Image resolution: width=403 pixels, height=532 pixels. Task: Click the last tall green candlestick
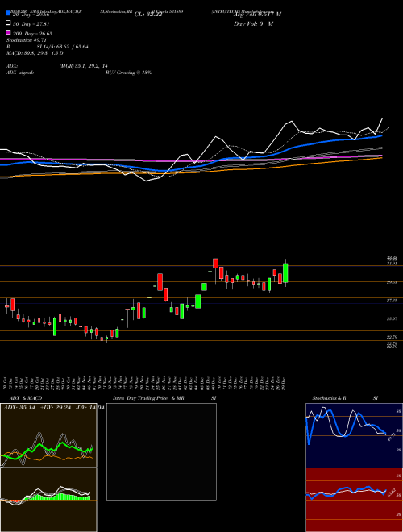point(285,272)
